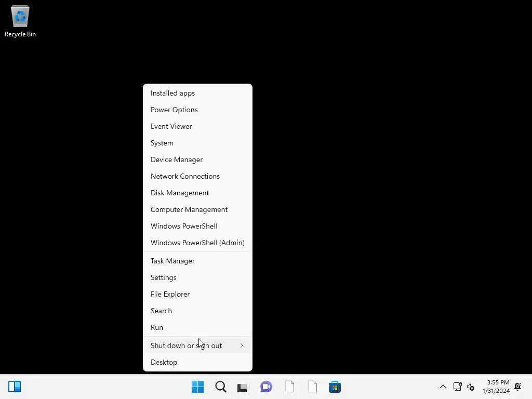Open Event Viewer from the menu

click(x=197, y=126)
